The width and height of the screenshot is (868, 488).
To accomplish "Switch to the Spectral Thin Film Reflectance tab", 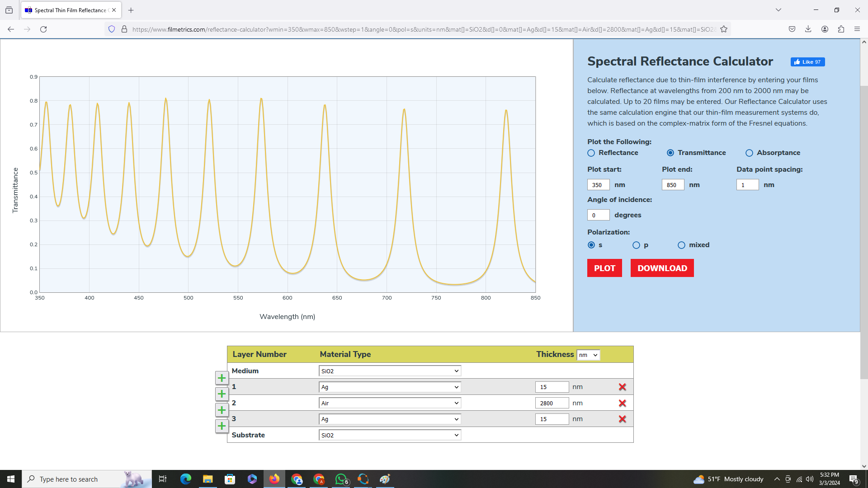I will (x=68, y=10).
